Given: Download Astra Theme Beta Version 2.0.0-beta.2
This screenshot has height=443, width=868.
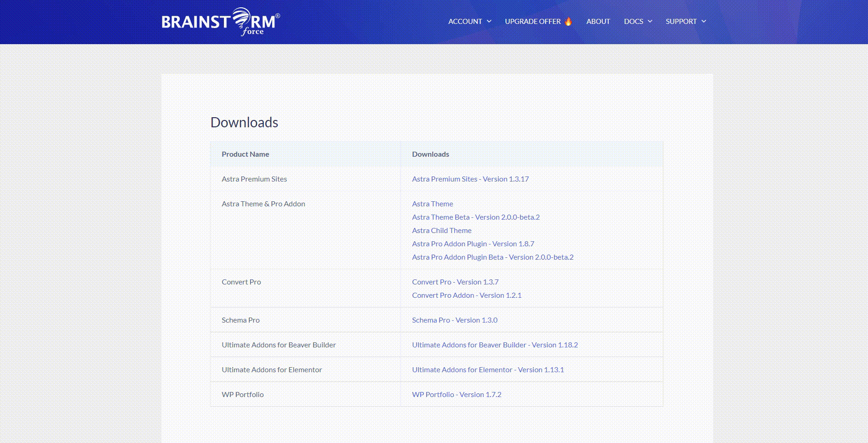Looking at the screenshot, I should pyautogui.click(x=476, y=217).
